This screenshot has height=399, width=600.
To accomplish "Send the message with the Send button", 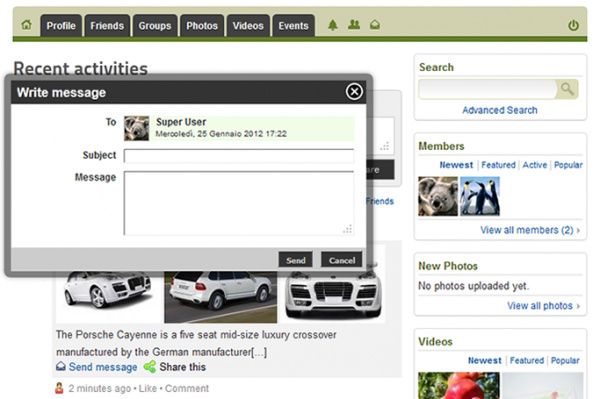I will tap(296, 261).
